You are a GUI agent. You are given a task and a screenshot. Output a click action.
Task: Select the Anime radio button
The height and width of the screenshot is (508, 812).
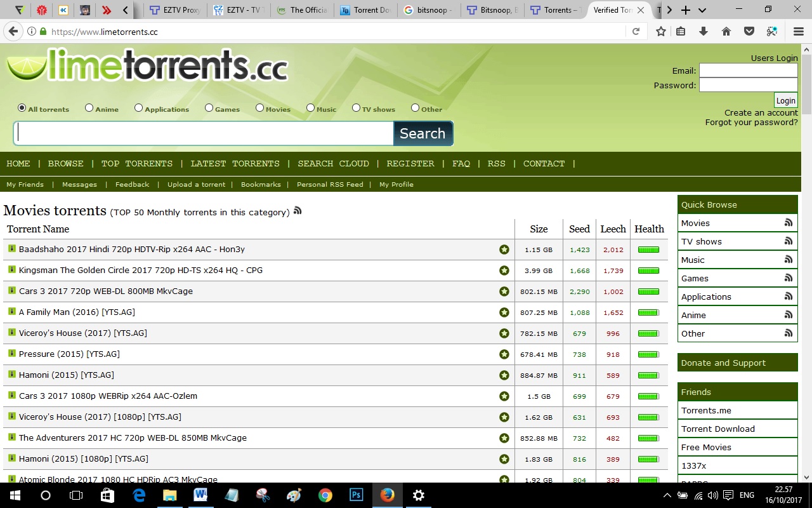(x=89, y=108)
